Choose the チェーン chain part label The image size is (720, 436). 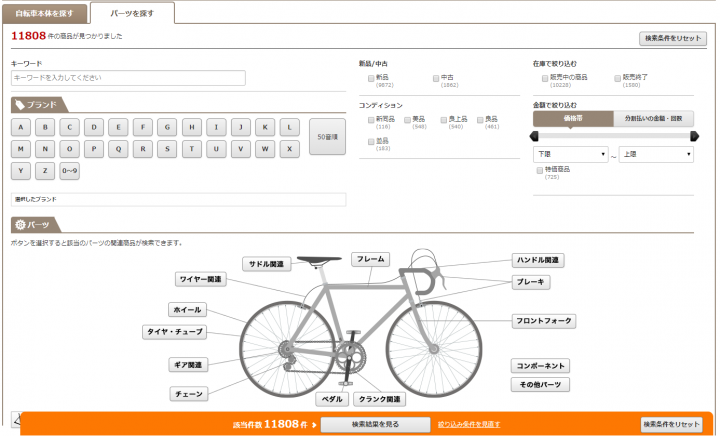click(x=189, y=394)
